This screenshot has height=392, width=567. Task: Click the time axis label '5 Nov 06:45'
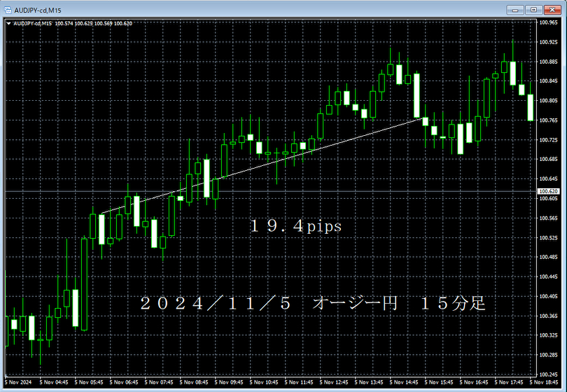coord(124,382)
